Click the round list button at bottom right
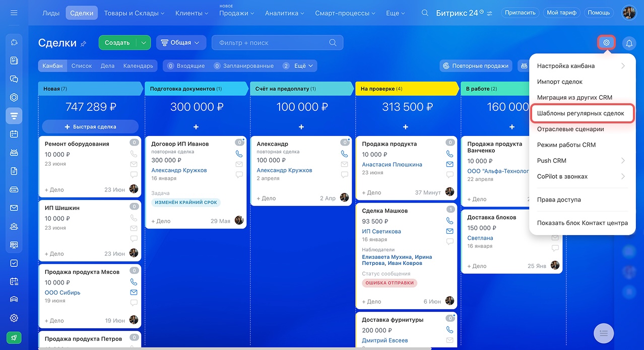The height and width of the screenshot is (350, 644). [604, 332]
